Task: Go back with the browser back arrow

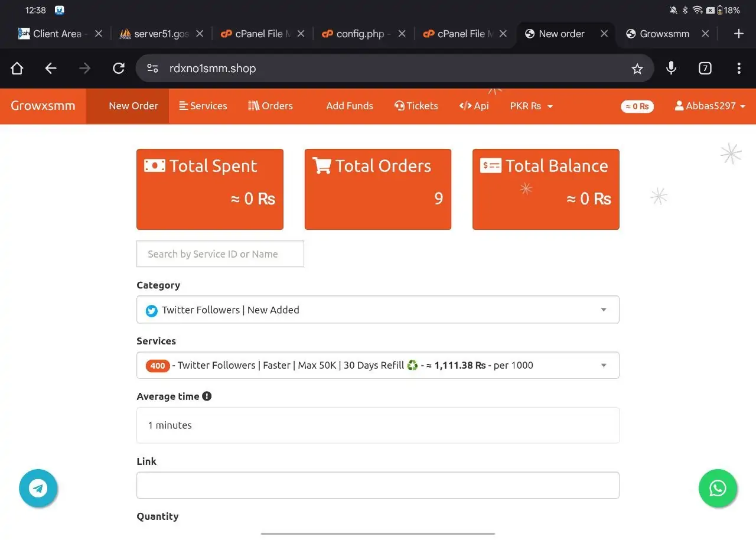Action: (51, 69)
